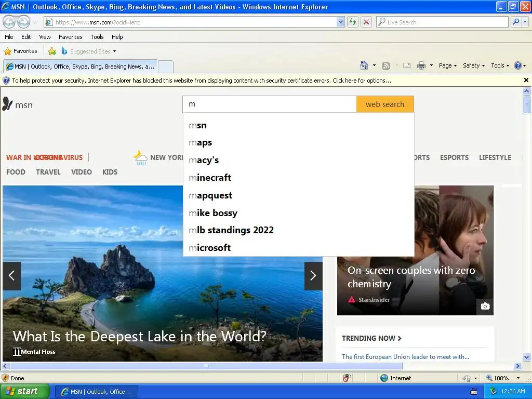
Task: Click the Live Search input box
Action: coord(443,22)
